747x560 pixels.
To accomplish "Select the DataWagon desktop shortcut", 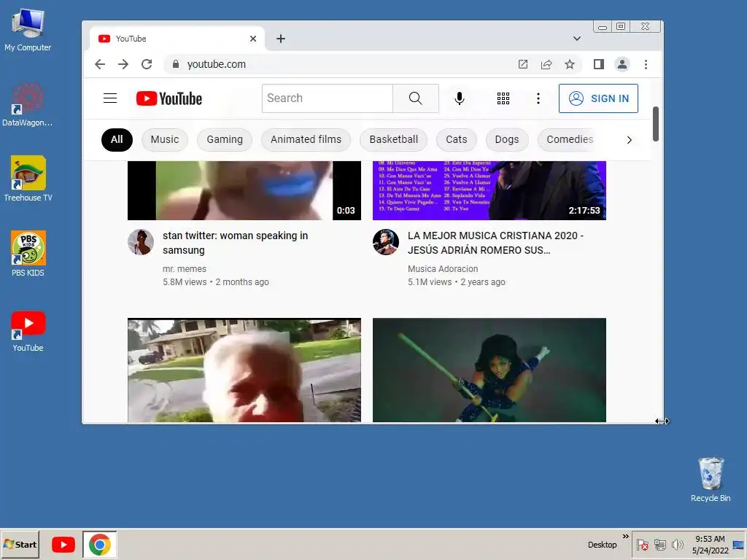I will pyautogui.click(x=28, y=105).
